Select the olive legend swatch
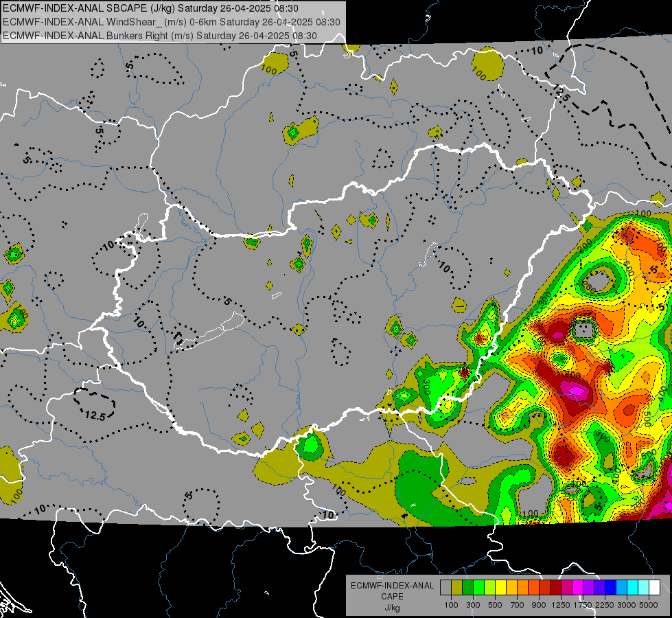 click(456, 588)
